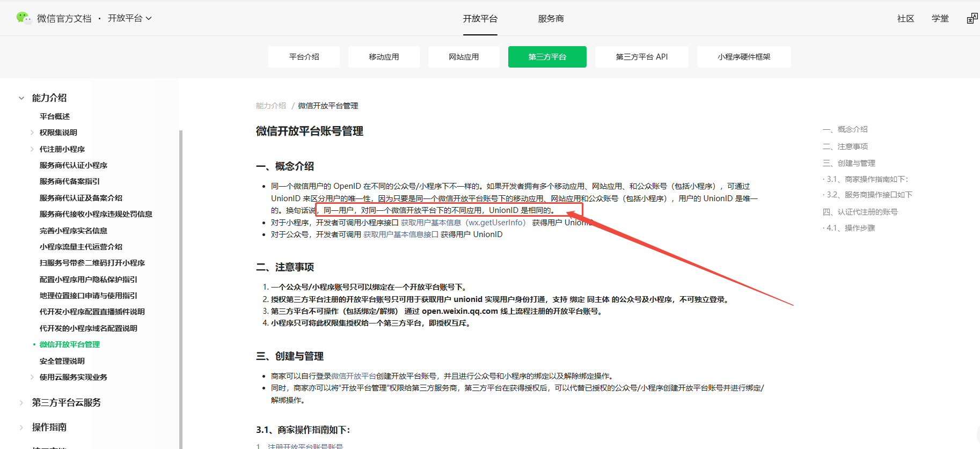Click the 微信开放平台账号管理 page heading
This screenshot has width=980, height=449.
pos(310,131)
